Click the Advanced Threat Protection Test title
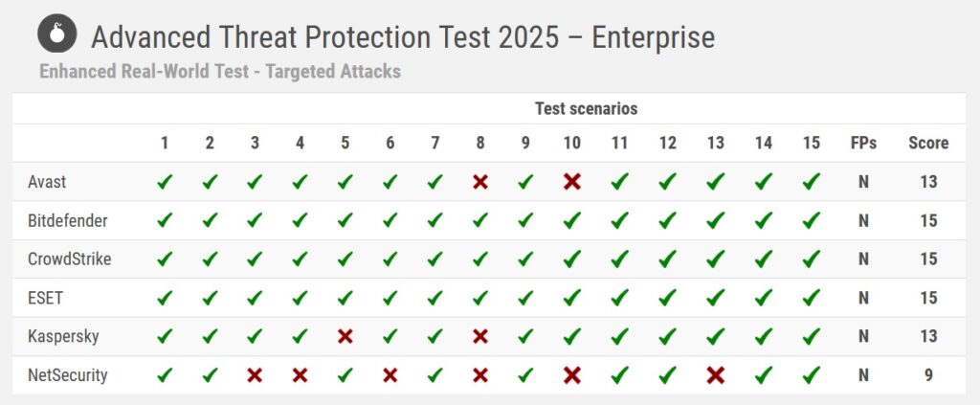 tap(402, 37)
